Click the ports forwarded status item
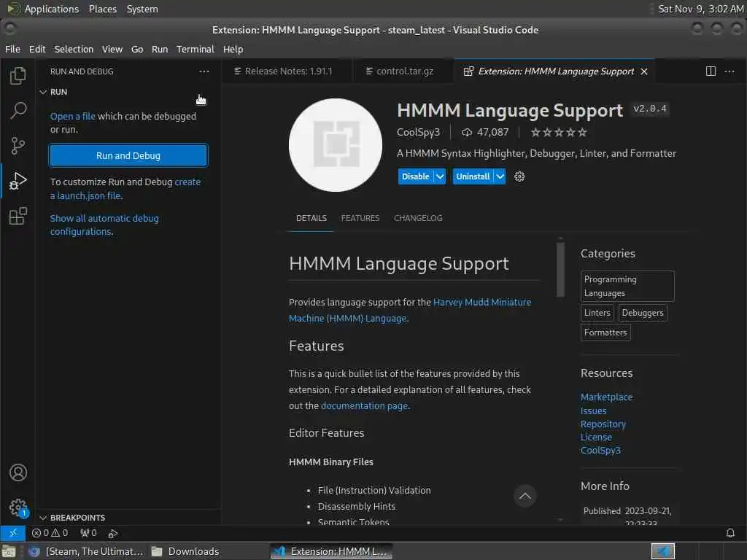 coord(88,533)
